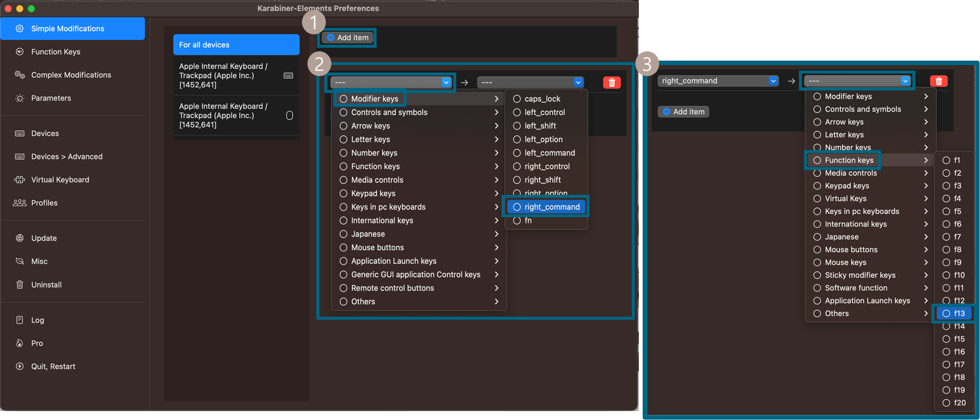
Task: Click mouse icon beside second Apple Internal Keyboard
Action: pos(290,115)
